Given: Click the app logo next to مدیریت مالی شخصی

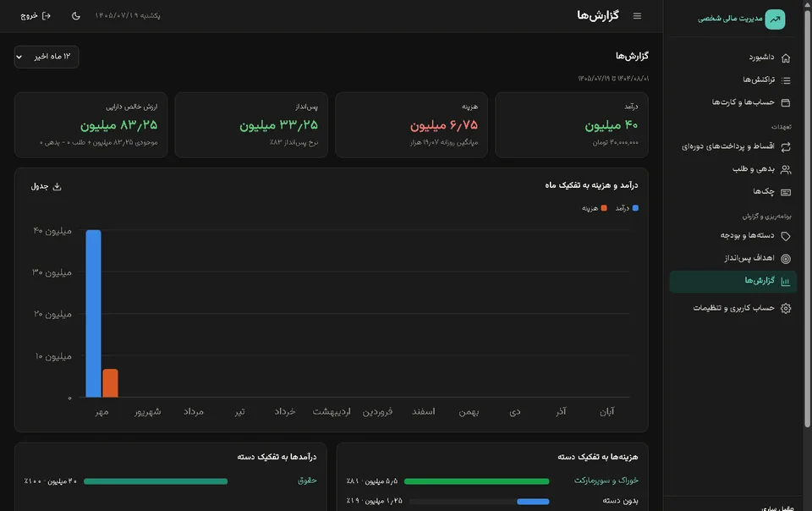Looking at the screenshot, I should pos(775,19).
